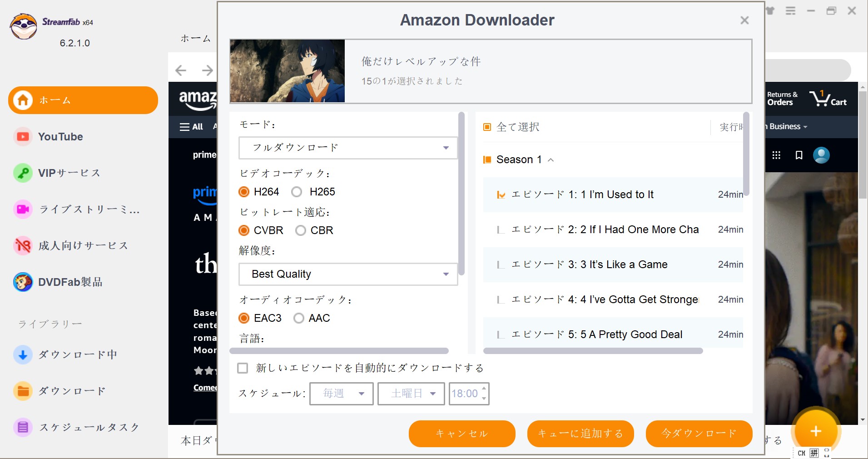Open 成人向けサービス icon
The image size is (868, 459).
(x=23, y=246)
